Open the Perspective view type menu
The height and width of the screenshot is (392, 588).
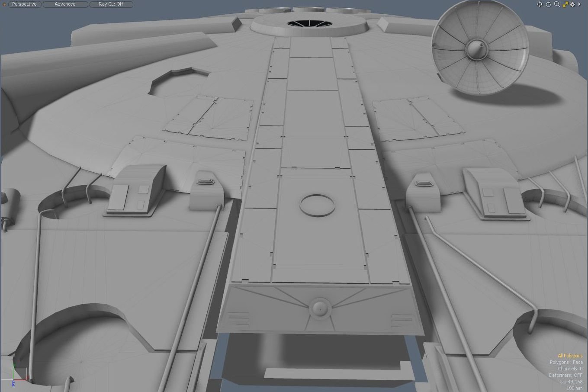click(x=24, y=4)
